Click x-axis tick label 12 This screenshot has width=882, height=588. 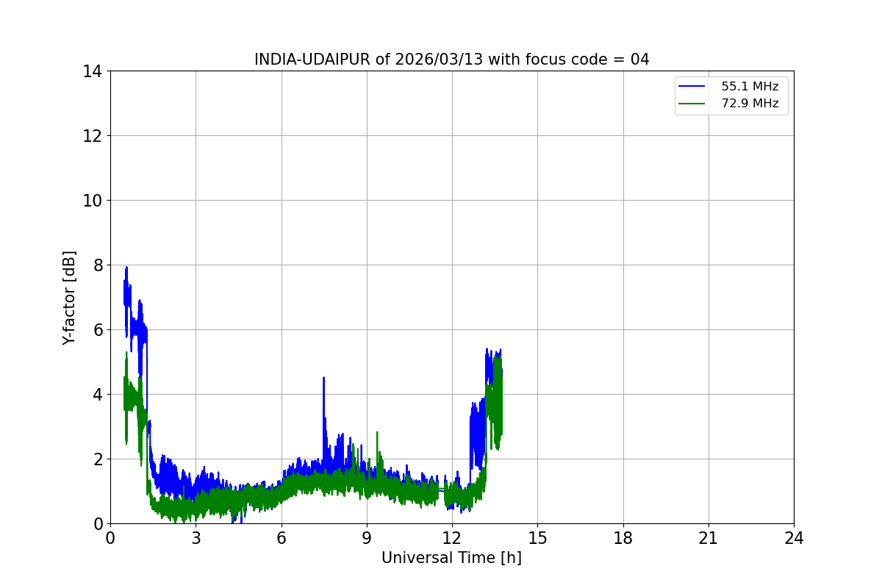click(x=452, y=538)
